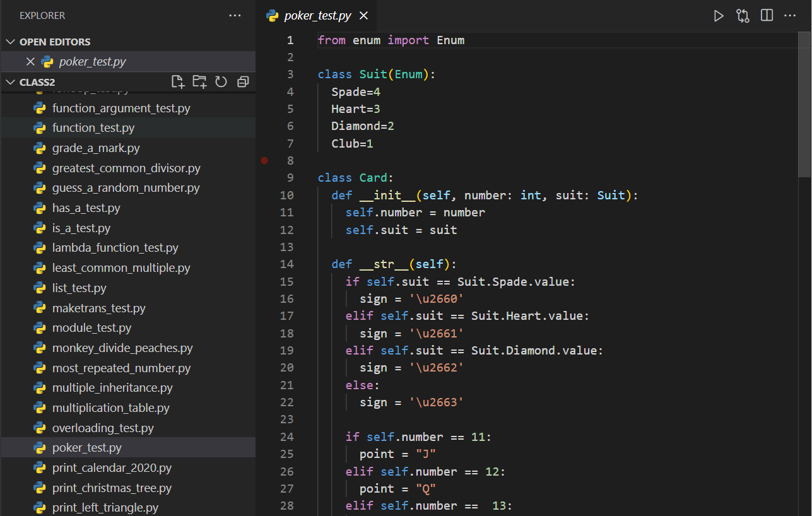Open print_christmas_tree.py
This screenshot has width=812, height=516.
point(127,488)
